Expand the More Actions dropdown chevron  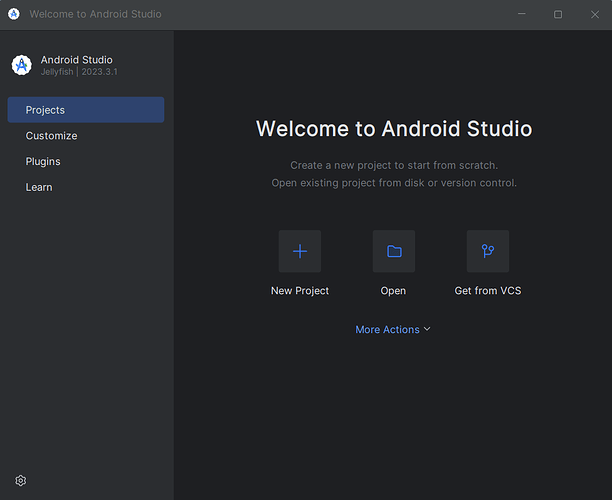(427, 329)
